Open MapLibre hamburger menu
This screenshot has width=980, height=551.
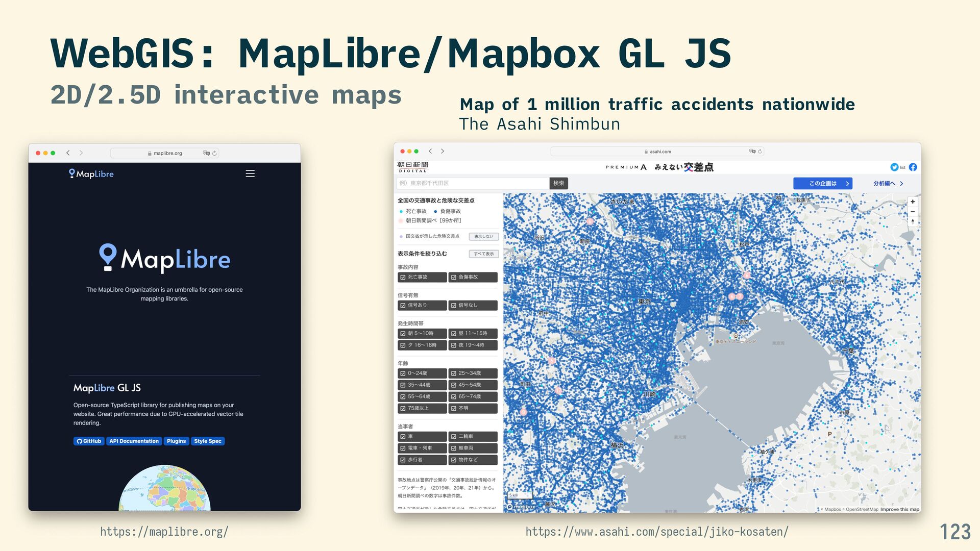tap(250, 173)
